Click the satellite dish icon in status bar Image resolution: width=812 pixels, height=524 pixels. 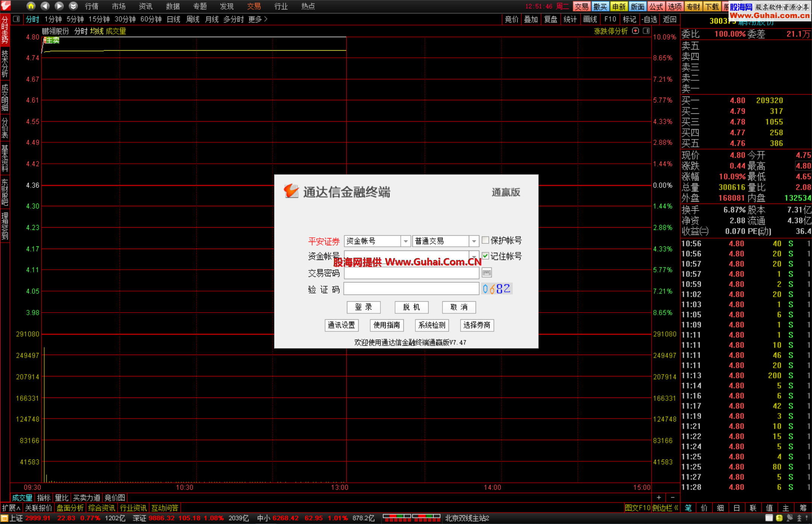(789, 518)
